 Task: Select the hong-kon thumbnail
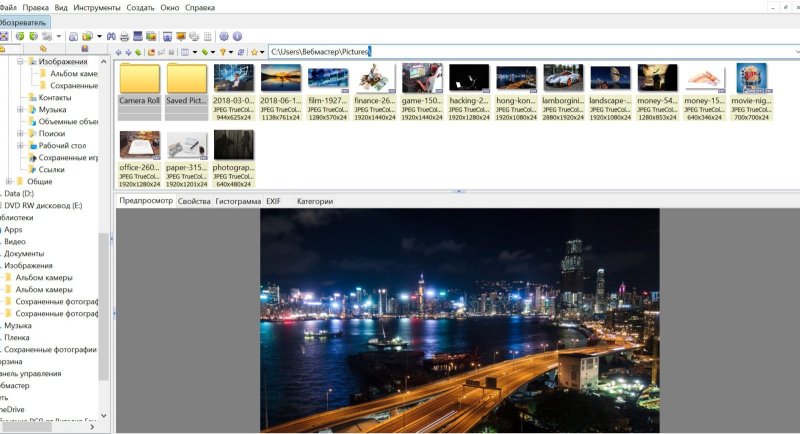(516, 91)
